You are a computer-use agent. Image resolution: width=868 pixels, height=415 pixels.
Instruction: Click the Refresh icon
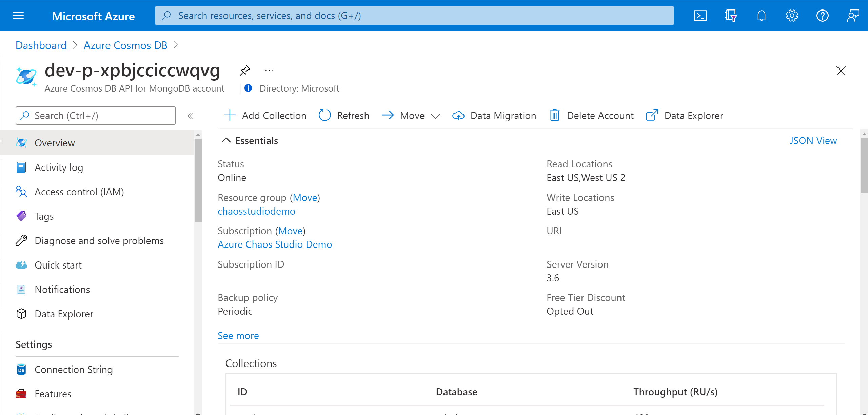click(x=324, y=115)
